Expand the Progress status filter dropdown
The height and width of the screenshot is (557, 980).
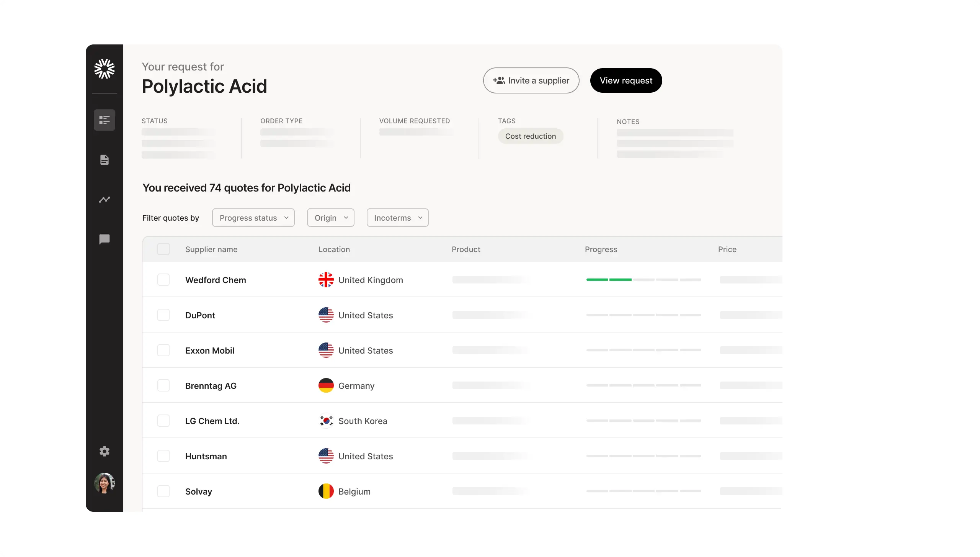point(253,218)
